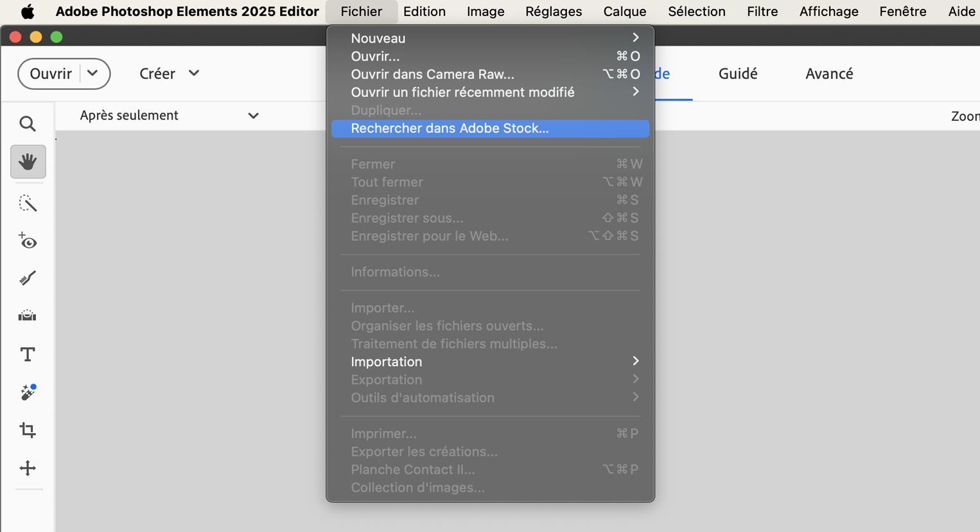
Task: Click the Ouvrir button
Action: (50, 74)
